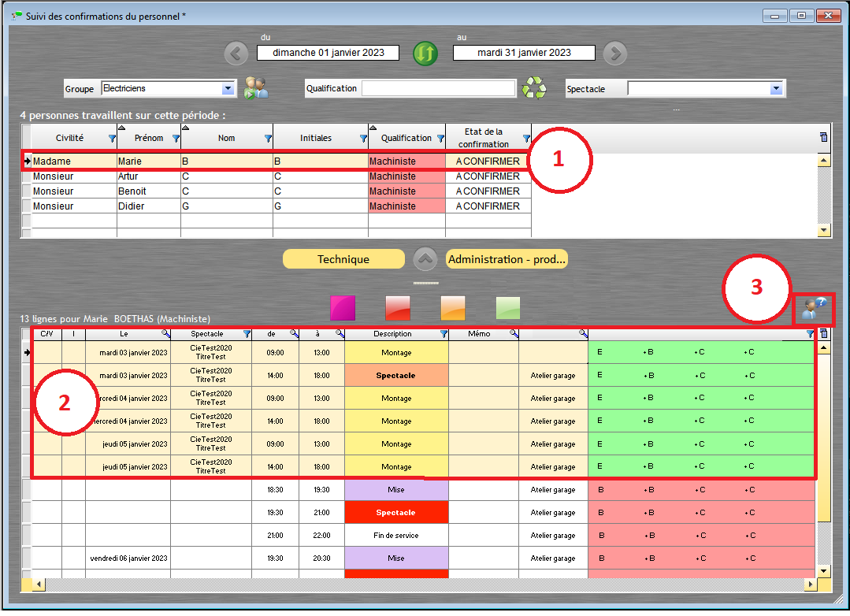Filter Etat de la confirmation column
This screenshot has width=850, height=616.
525,139
